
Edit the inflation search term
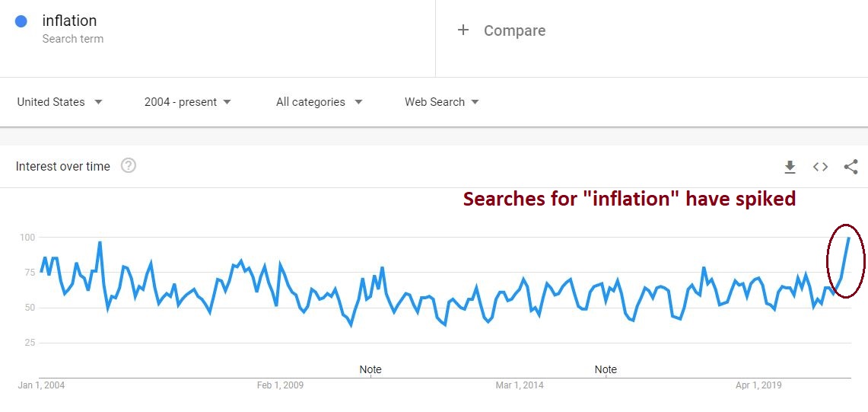[70, 21]
